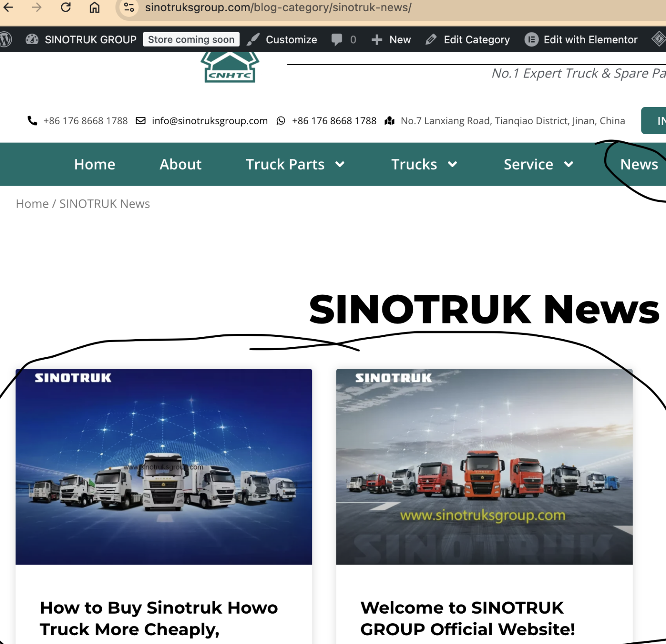
Task: Click New in admin bar
Action: 391,40
